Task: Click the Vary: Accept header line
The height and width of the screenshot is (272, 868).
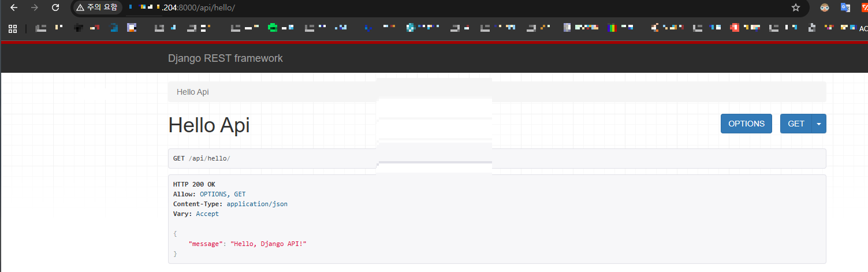Action: click(196, 214)
